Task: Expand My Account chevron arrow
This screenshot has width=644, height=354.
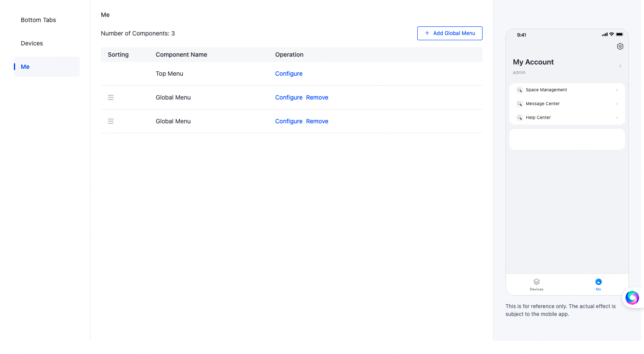Action: tap(620, 66)
